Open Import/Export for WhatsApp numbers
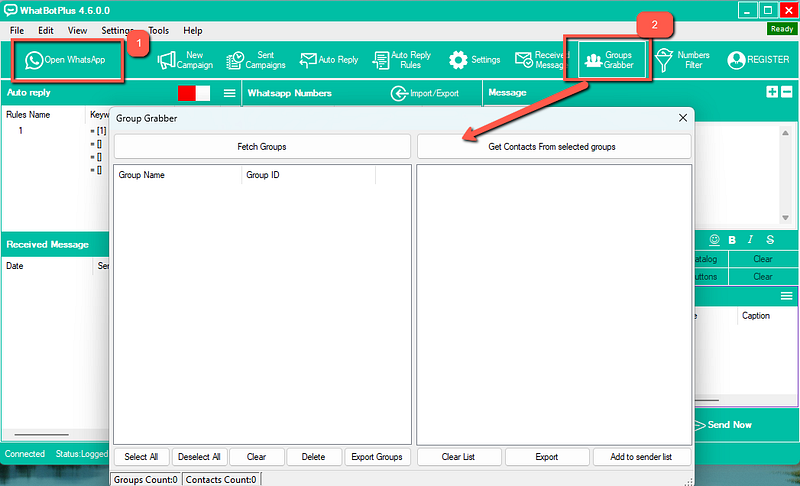The image size is (800, 486). pyautogui.click(x=424, y=93)
